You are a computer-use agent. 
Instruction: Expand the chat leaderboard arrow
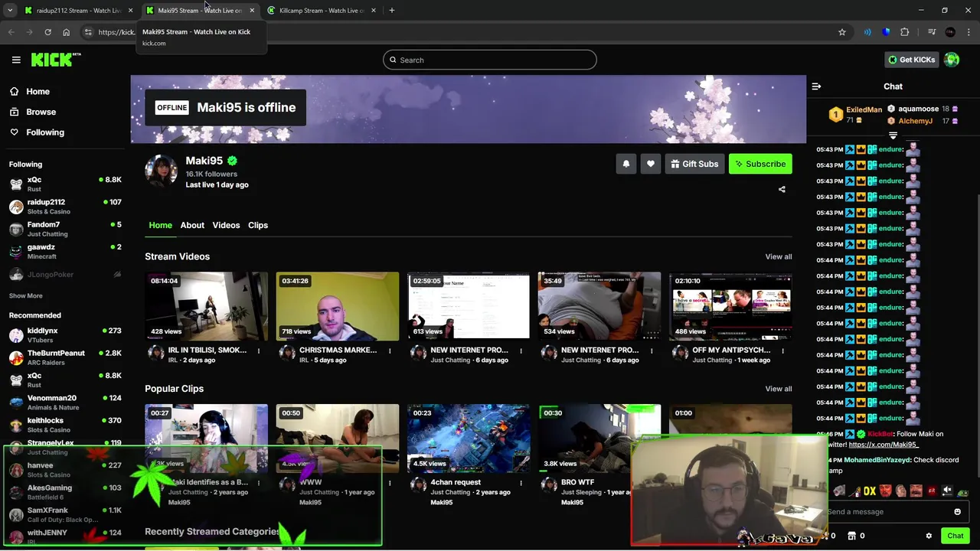[x=893, y=135]
